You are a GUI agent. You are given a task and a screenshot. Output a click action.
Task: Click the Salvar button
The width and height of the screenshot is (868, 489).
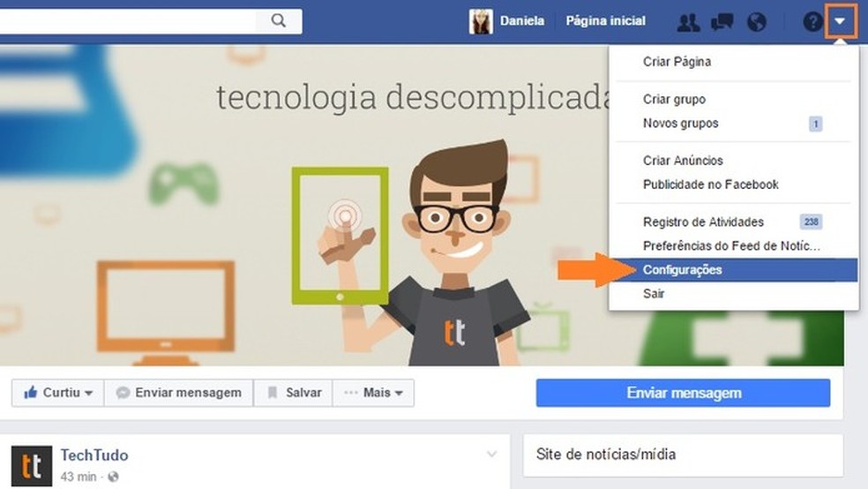pos(294,393)
